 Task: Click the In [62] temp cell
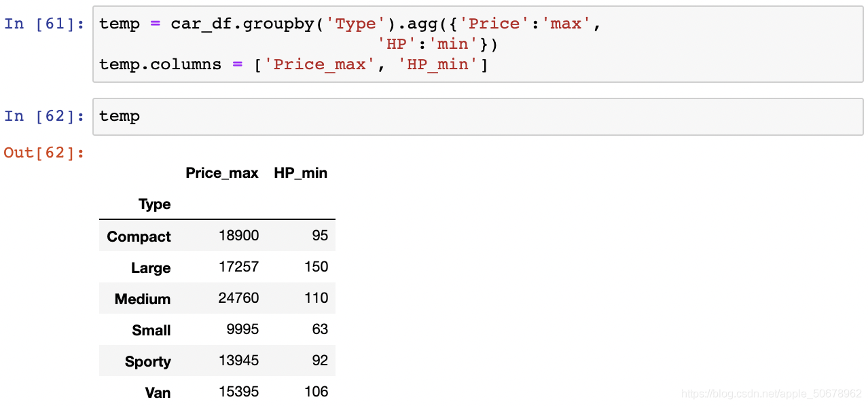479,116
